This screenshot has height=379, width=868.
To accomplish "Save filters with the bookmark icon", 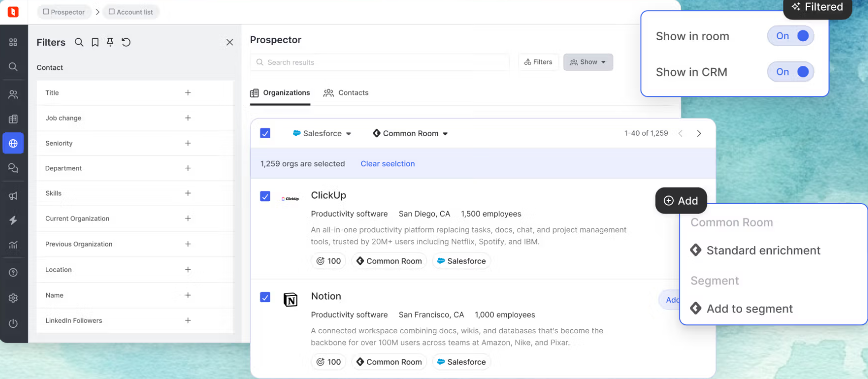I will [95, 42].
